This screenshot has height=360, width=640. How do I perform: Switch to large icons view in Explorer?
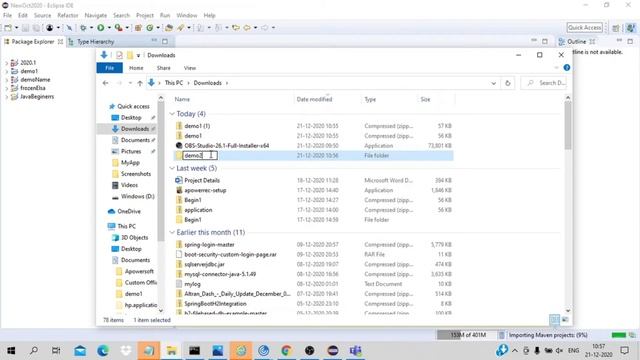point(565,320)
